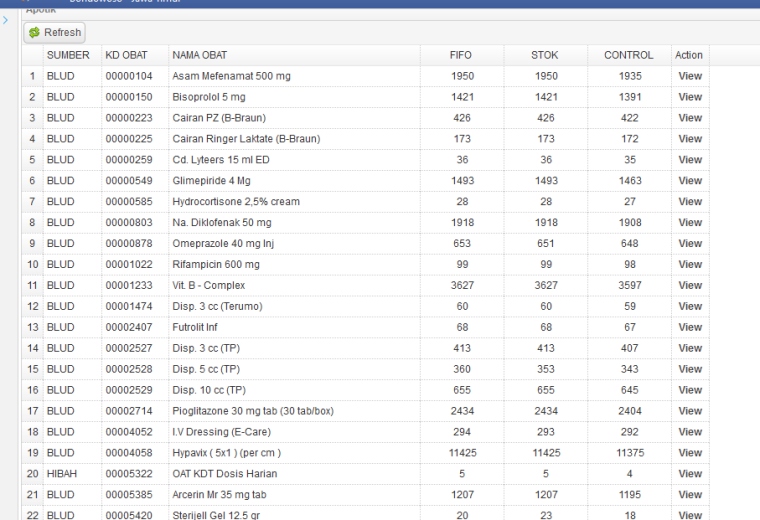
Task: View Sterijell Gel 12.5 gr entry
Action: [x=690, y=515]
